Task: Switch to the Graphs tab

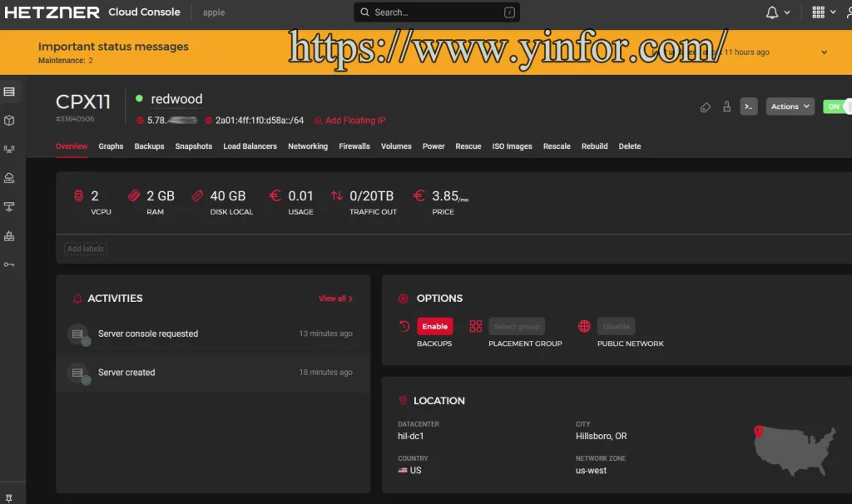Action: pyautogui.click(x=111, y=146)
